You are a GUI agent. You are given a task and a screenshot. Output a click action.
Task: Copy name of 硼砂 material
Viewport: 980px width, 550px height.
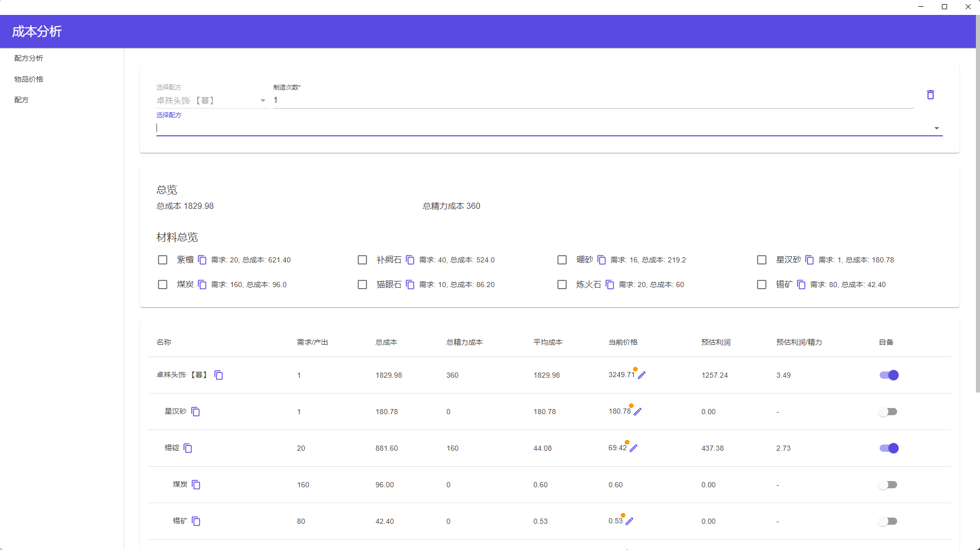602,260
